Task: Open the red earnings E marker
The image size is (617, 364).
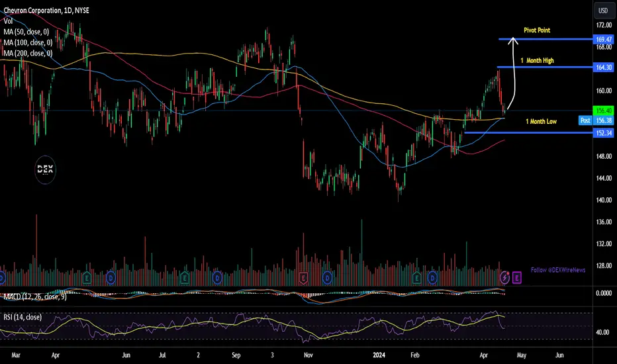Action: (x=303, y=278)
